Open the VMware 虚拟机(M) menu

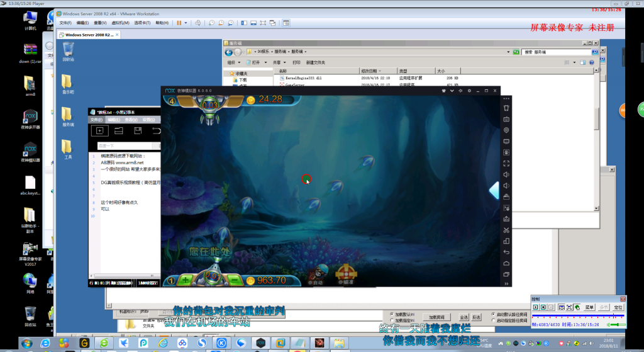pyautogui.click(x=120, y=23)
